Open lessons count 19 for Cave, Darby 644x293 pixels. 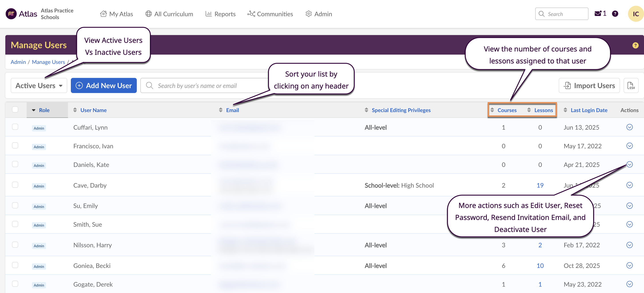pos(540,185)
